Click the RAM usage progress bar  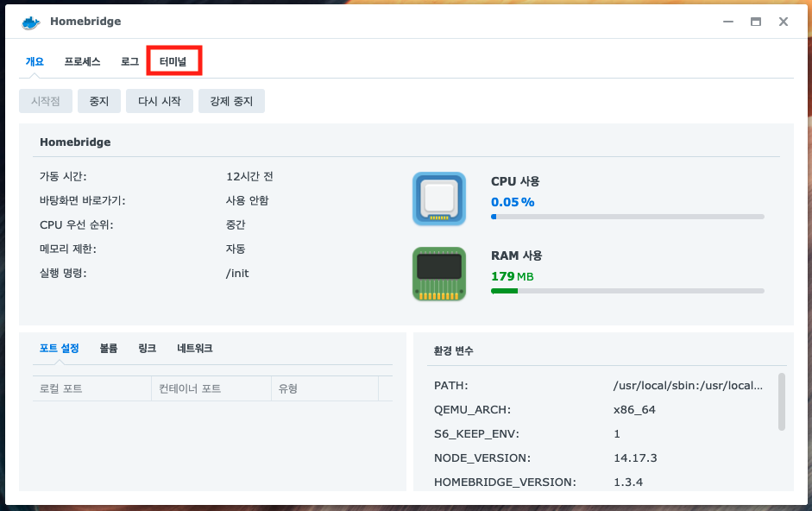627,291
